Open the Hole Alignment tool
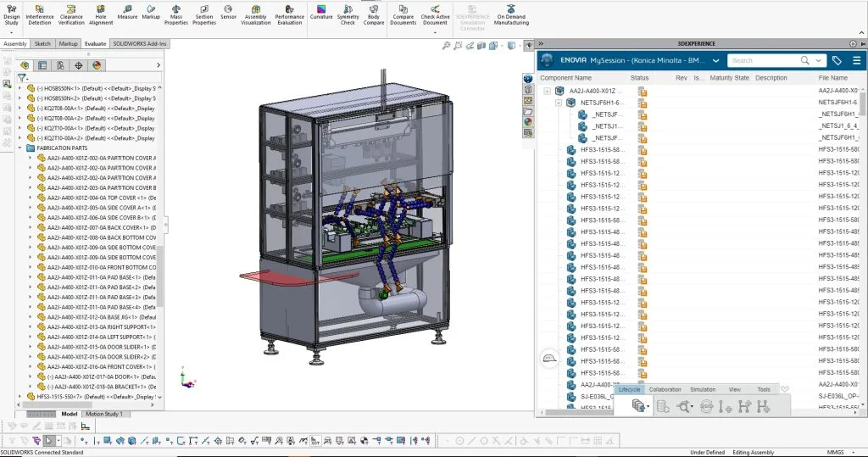The image size is (868, 457). click(101, 14)
